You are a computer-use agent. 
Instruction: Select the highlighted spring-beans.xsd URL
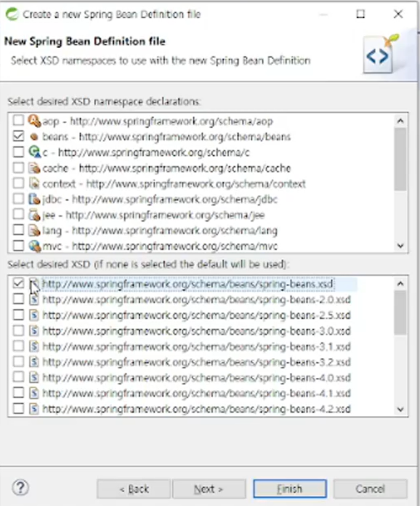pyautogui.click(x=188, y=284)
